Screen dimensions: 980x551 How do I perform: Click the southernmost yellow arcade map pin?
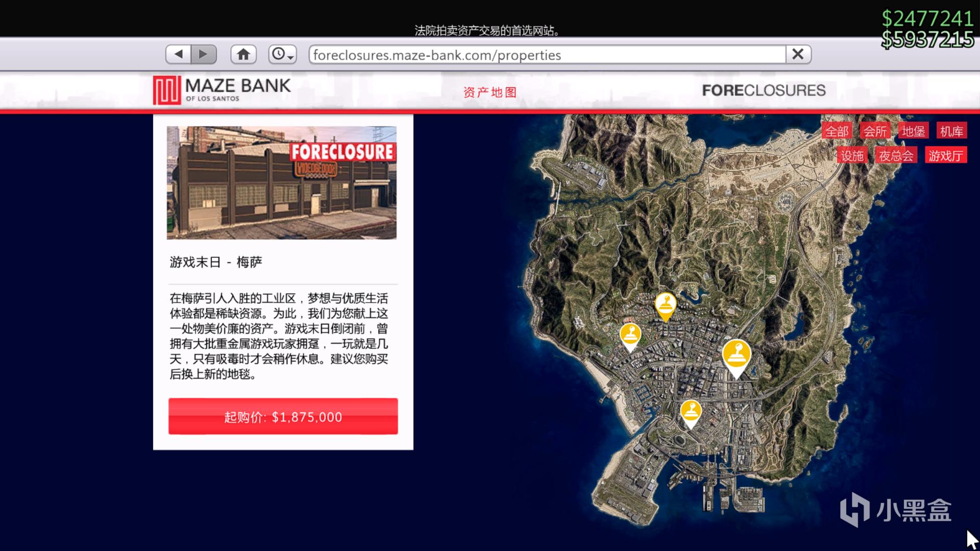(x=691, y=412)
